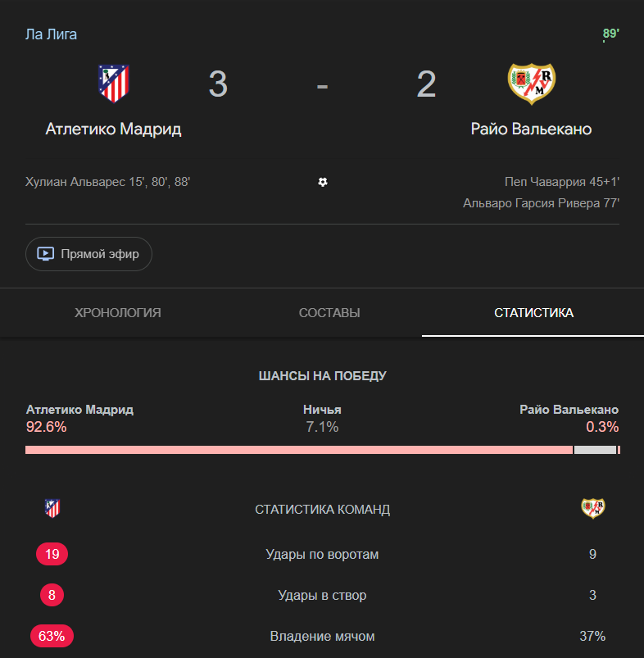Click the TV play icon in Прямой эфир

click(47, 254)
